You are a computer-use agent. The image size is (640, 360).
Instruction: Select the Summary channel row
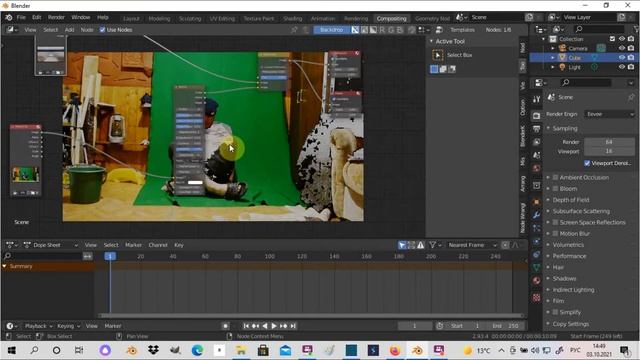(48, 266)
